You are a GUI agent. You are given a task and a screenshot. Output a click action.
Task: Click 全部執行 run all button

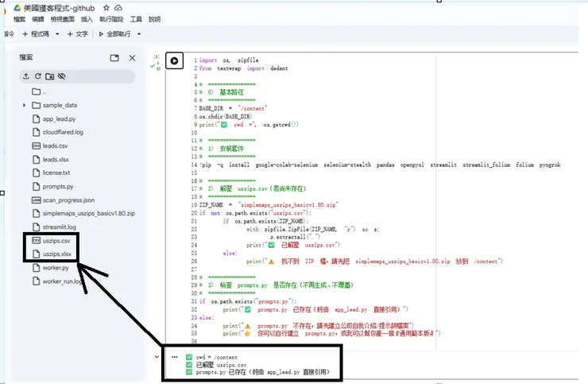[x=117, y=34]
